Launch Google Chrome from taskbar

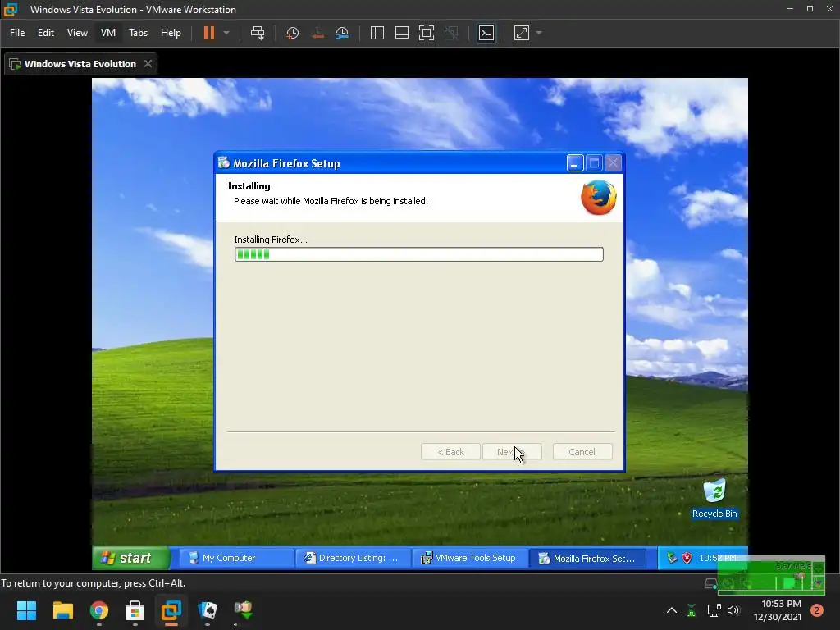[98, 609]
